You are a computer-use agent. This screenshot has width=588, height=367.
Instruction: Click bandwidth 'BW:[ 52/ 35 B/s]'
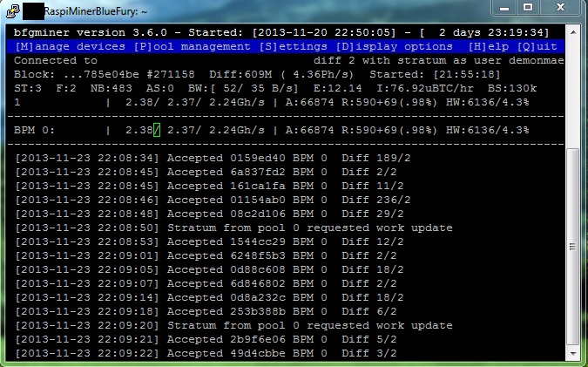[x=243, y=88]
